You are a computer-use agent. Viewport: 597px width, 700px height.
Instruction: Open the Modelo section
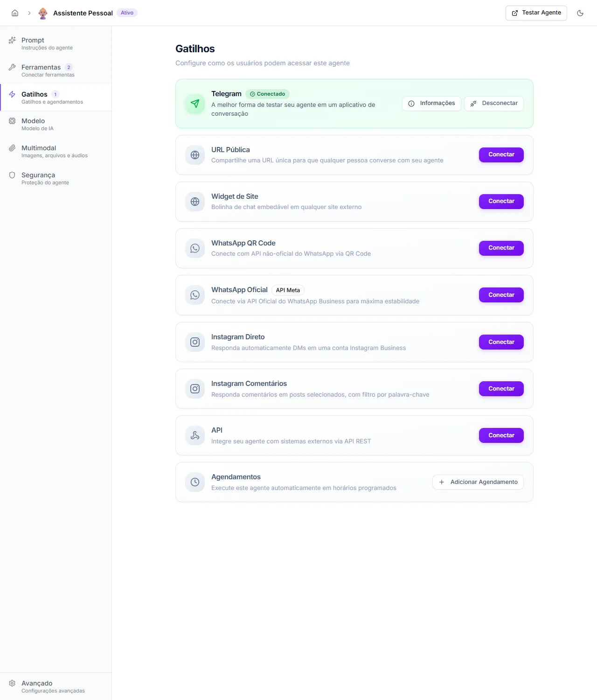coord(56,124)
